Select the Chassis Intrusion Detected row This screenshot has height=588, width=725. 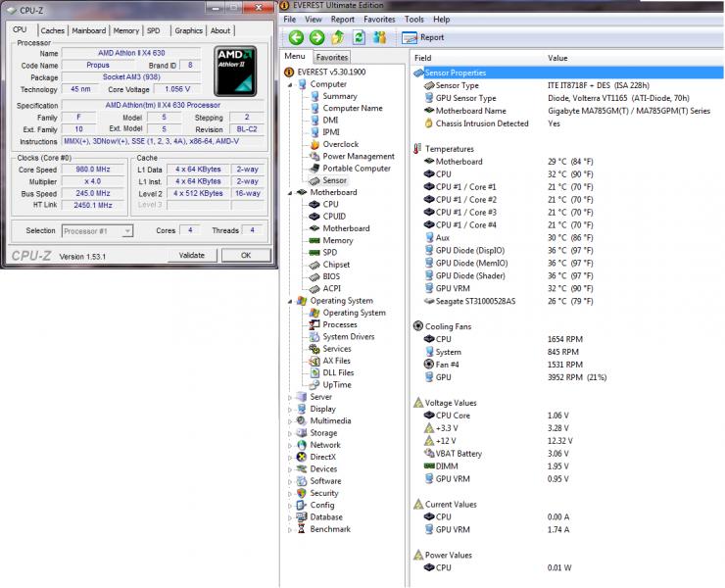pyautogui.click(x=568, y=123)
